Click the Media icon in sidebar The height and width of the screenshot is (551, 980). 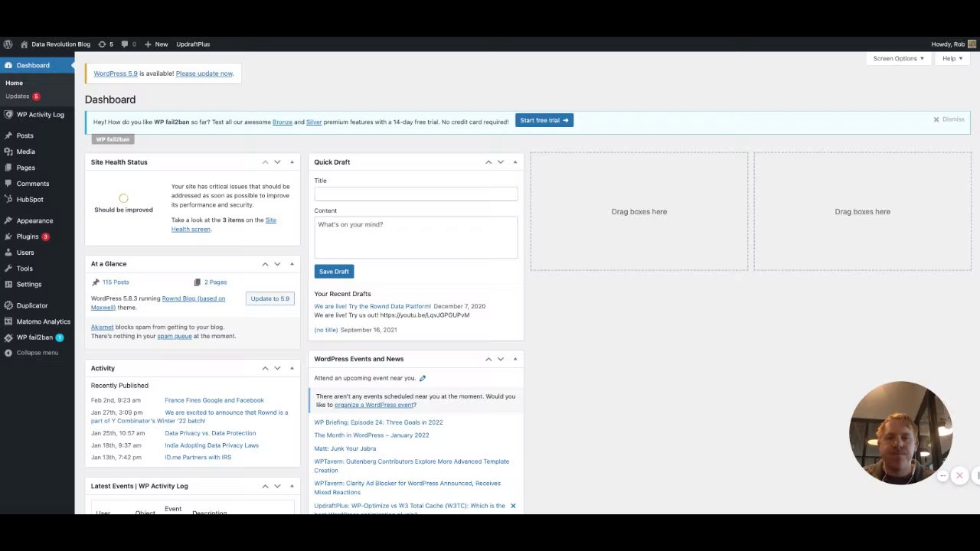(x=8, y=152)
